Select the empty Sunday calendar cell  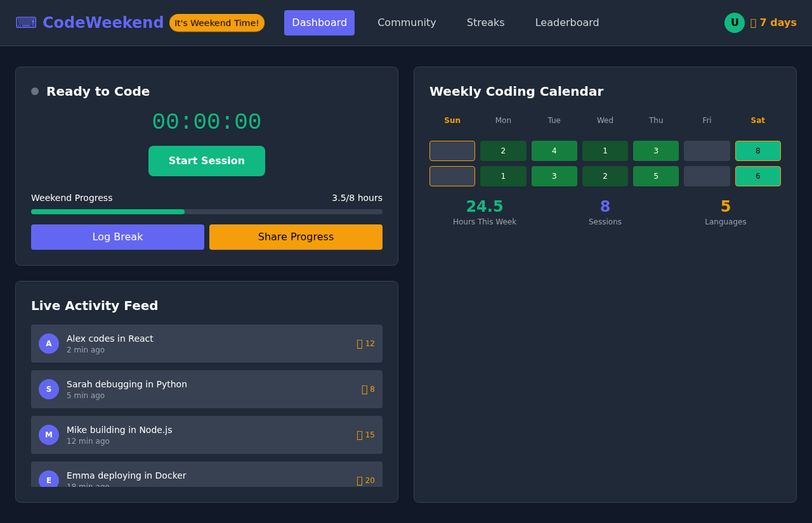(452, 151)
